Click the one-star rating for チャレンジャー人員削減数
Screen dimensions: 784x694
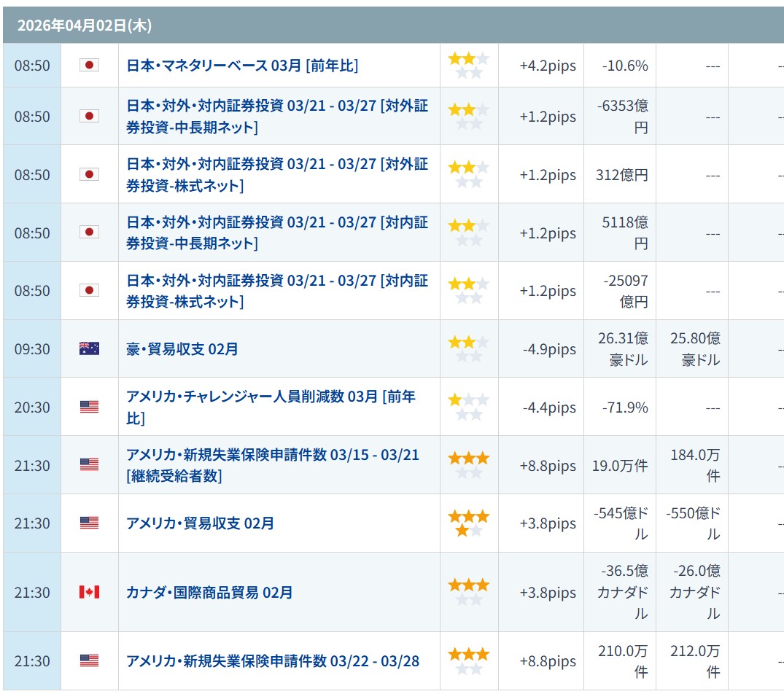click(x=468, y=407)
